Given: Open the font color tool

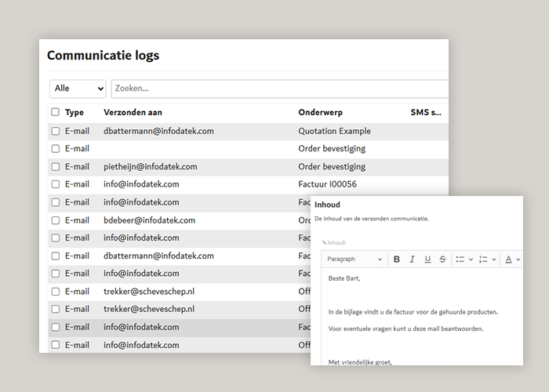Looking at the screenshot, I should click(508, 260).
